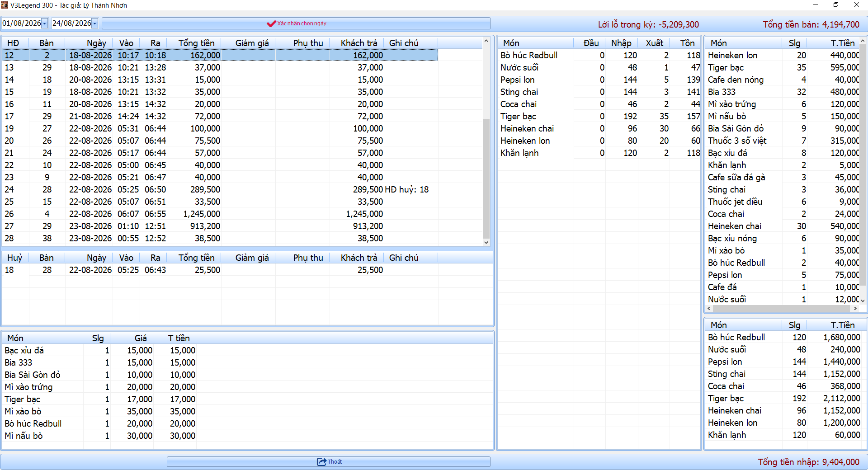Click the V3Legend app icon in title bar
Image resolution: width=868 pixels, height=470 pixels.
pos(5,5)
